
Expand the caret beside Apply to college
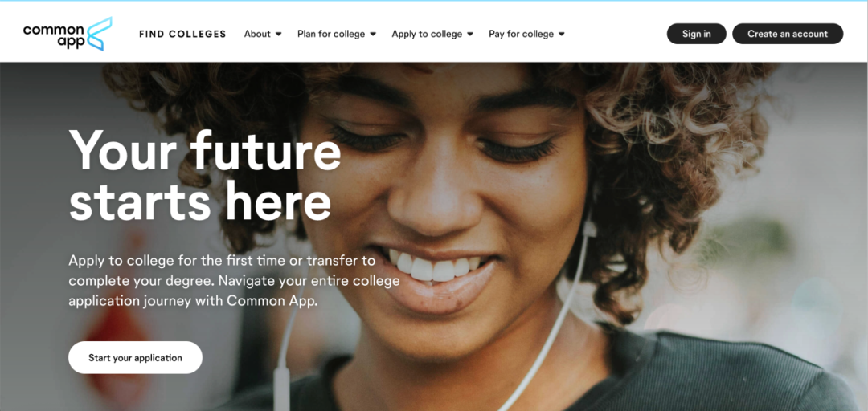coord(470,35)
